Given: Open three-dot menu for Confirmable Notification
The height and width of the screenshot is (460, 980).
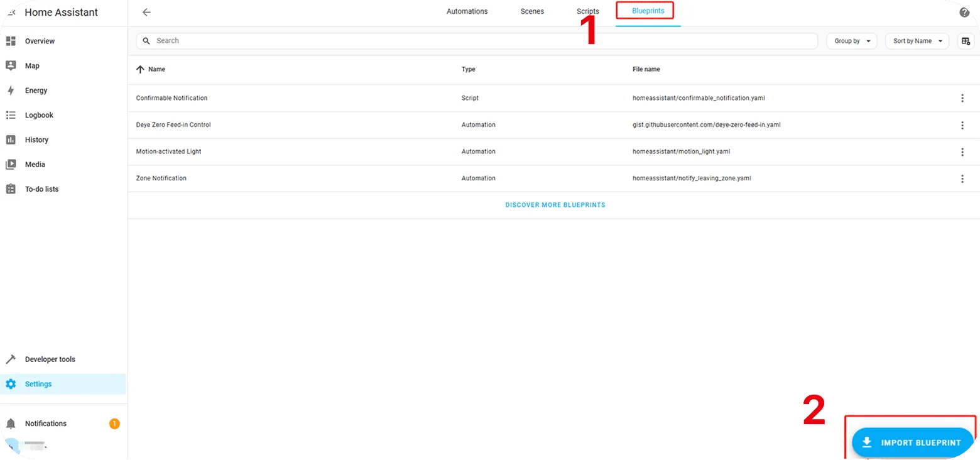Looking at the screenshot, I should tap(962, 98).
